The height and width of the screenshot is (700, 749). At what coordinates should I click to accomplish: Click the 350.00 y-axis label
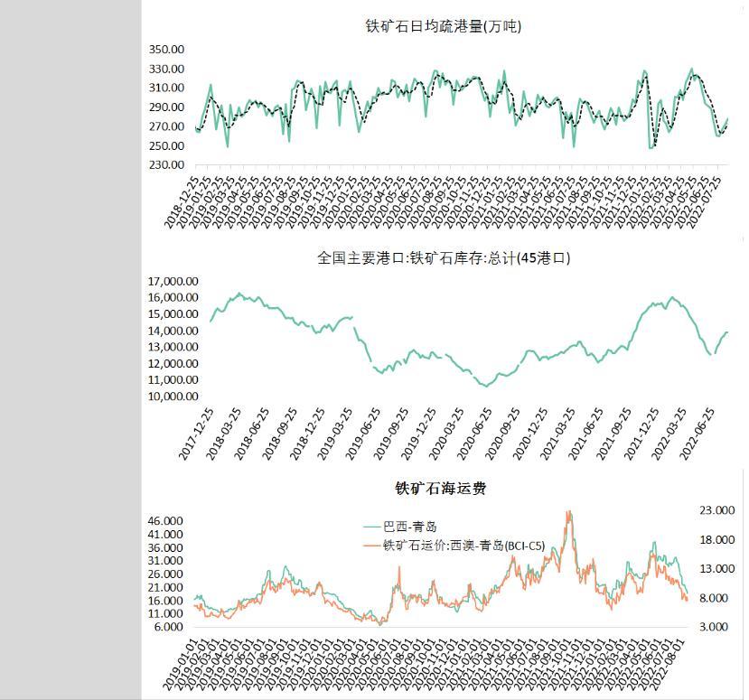coord(166,50)
